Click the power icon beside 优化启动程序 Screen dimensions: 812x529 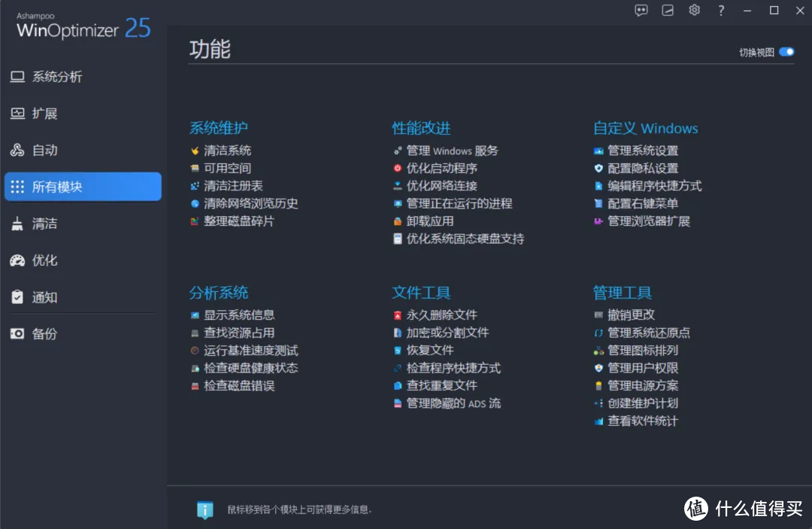point(397,169)
